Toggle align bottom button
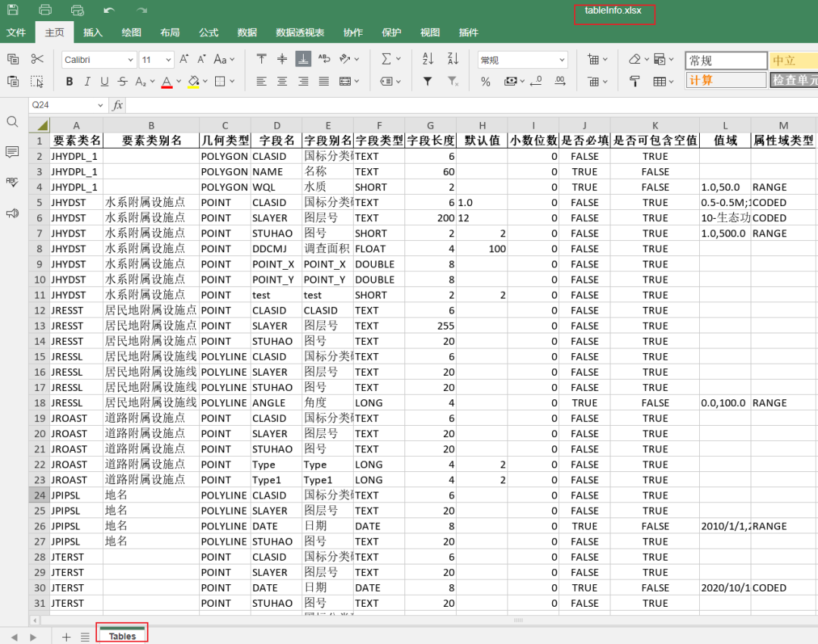This screenshot has width=818, height=644. pos(303,59)
